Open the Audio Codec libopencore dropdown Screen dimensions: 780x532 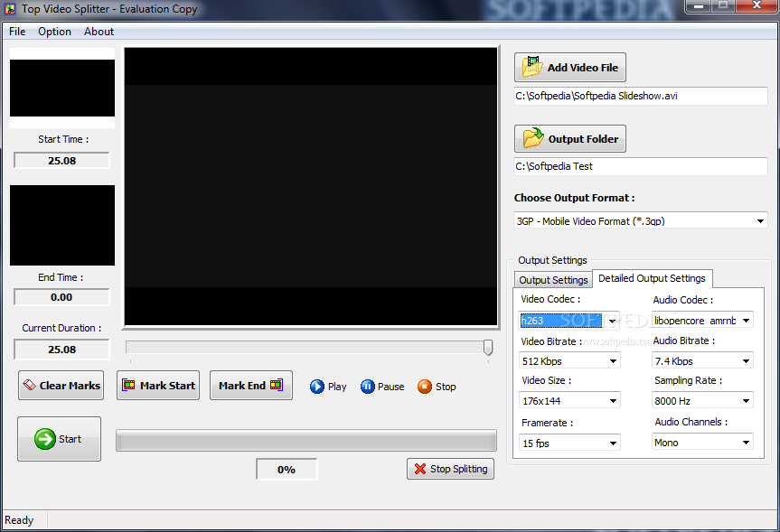746,321
